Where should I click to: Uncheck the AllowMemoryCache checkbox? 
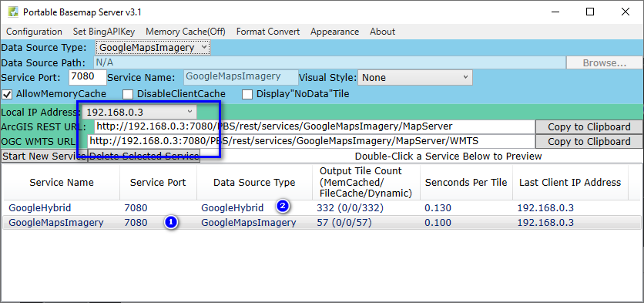tap(7, 94)
